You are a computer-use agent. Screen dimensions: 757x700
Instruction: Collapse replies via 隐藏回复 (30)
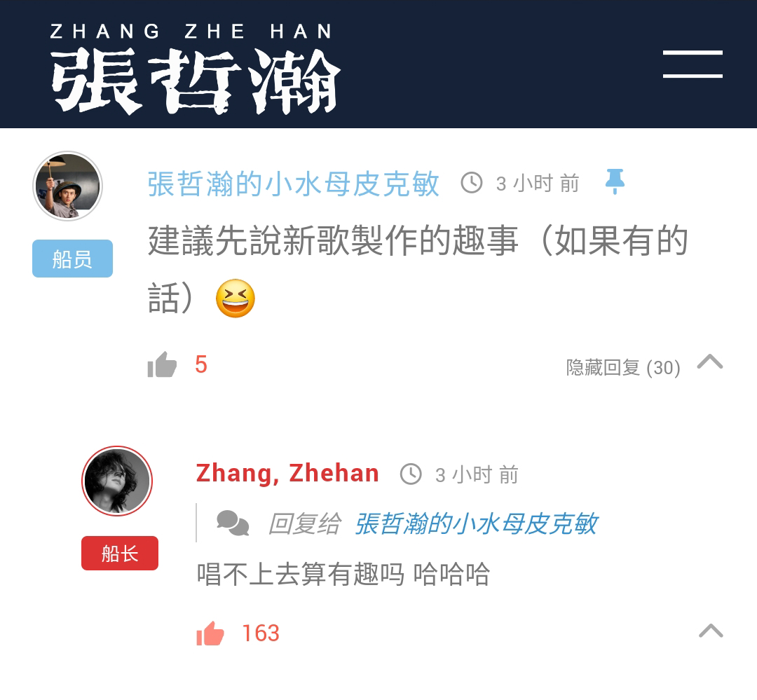(623, 367)
